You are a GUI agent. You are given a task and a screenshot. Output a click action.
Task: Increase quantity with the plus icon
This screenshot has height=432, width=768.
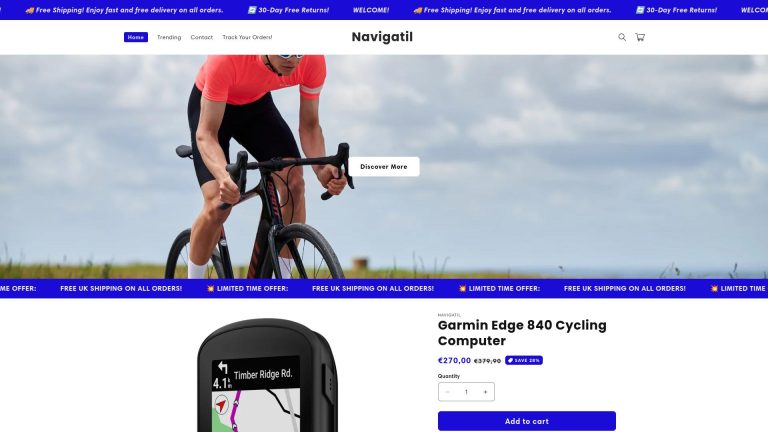point(485,392)
